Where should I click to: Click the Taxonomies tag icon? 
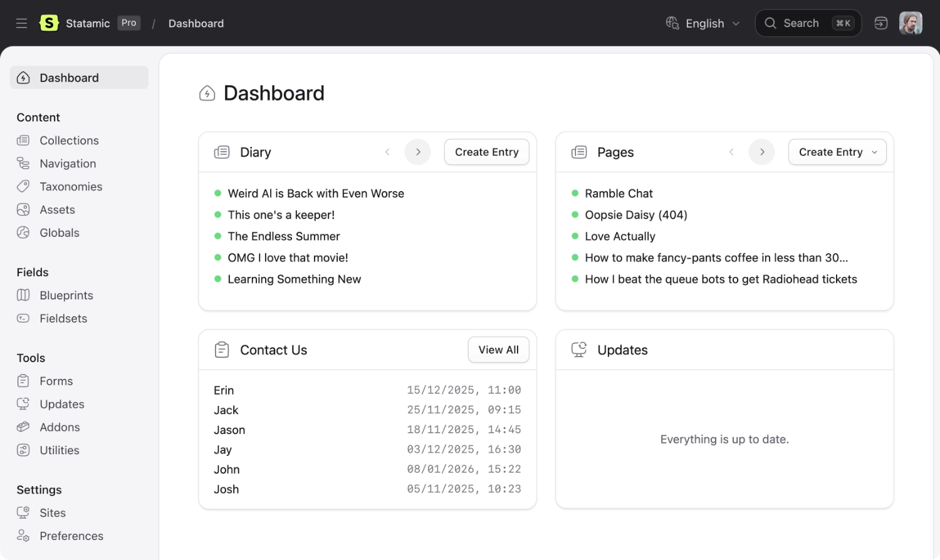(23, 186)
